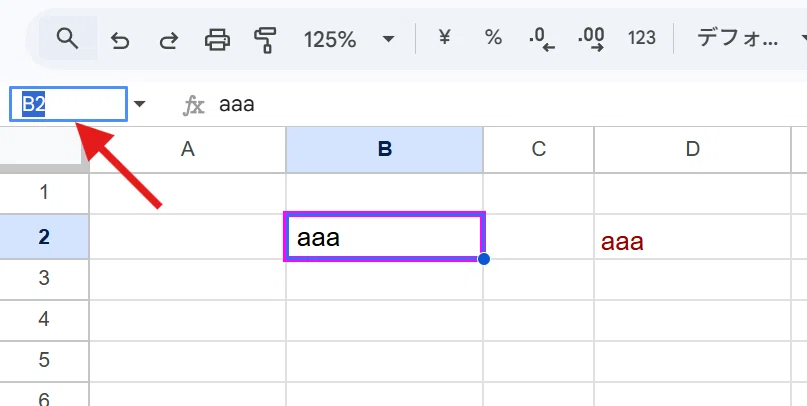Decrease decimal places

tap(542, 39)
